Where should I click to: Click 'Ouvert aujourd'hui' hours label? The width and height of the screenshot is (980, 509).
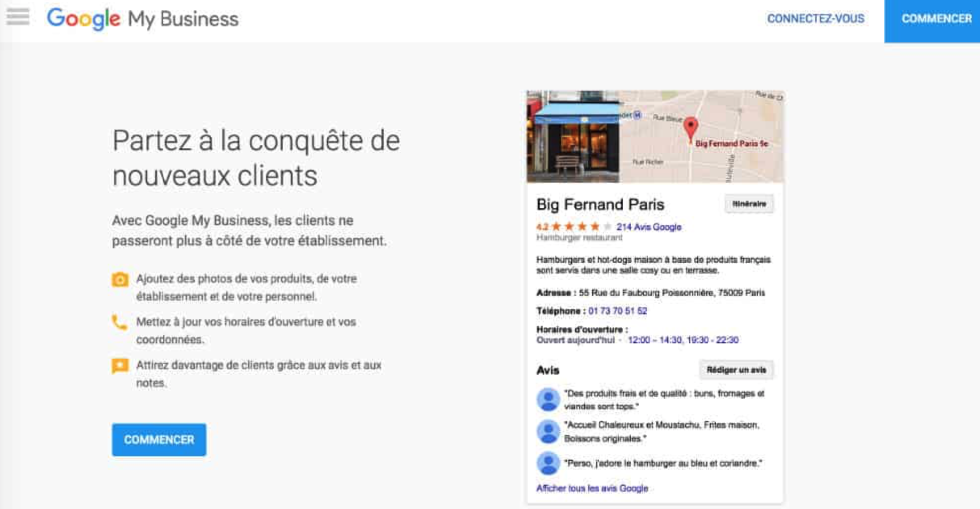pyautogui.click(x=575, y=340)
